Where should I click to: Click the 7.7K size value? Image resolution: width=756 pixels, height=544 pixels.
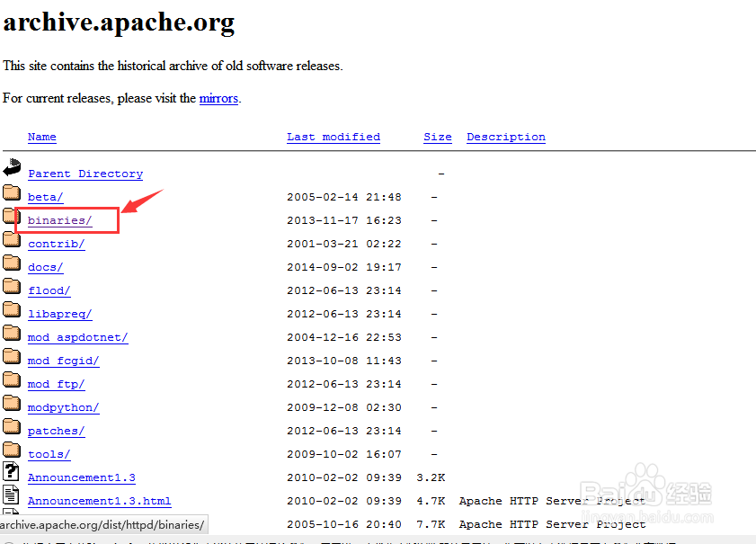click(x=431, y=525)
